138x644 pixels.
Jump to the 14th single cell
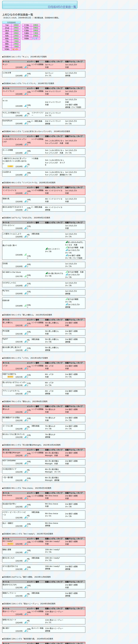pos(27,33)
